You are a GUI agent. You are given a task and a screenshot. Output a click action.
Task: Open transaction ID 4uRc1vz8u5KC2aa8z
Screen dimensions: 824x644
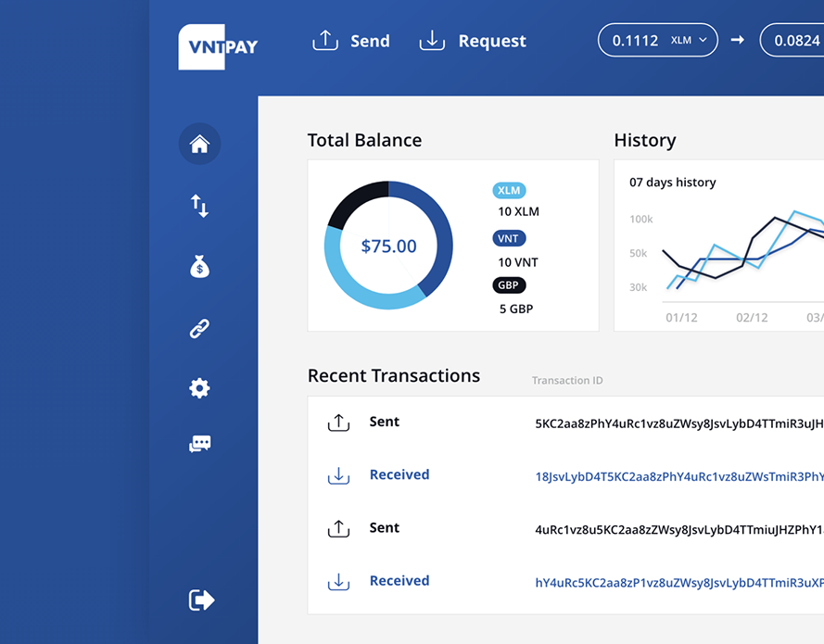(679, 530)
